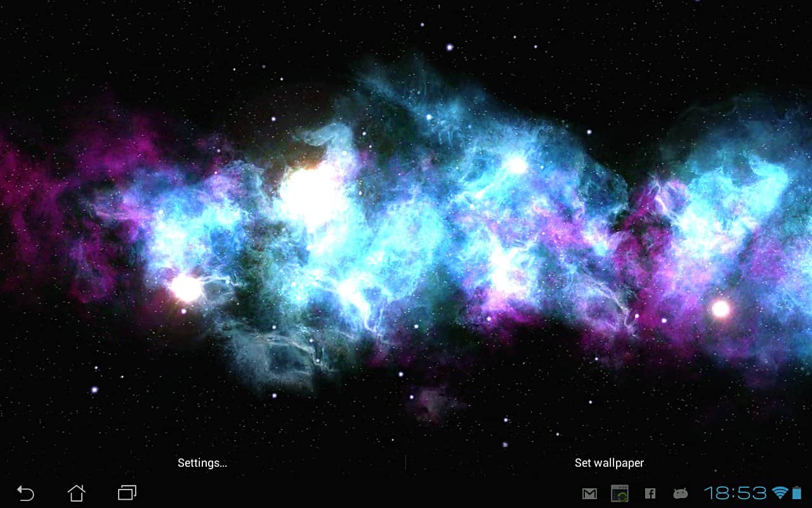Tap the blue battery status icon
The image size is (812, 508).
(797, 493)
